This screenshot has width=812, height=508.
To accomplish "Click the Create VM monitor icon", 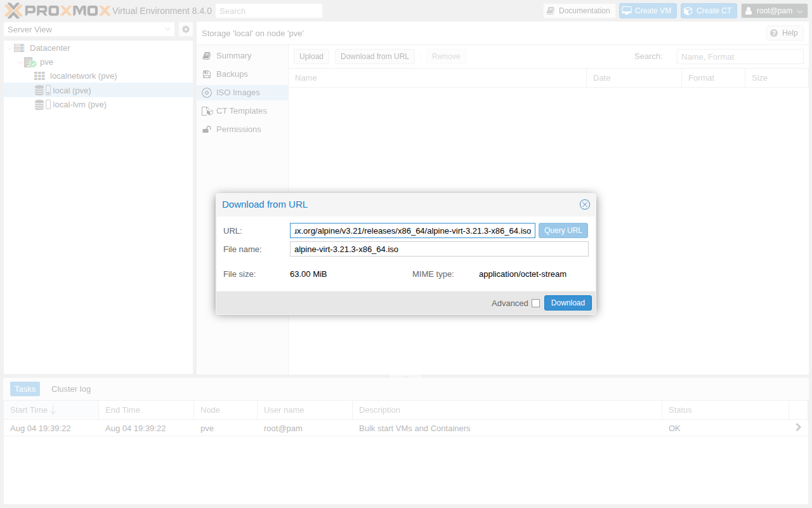I will [626, 11].
